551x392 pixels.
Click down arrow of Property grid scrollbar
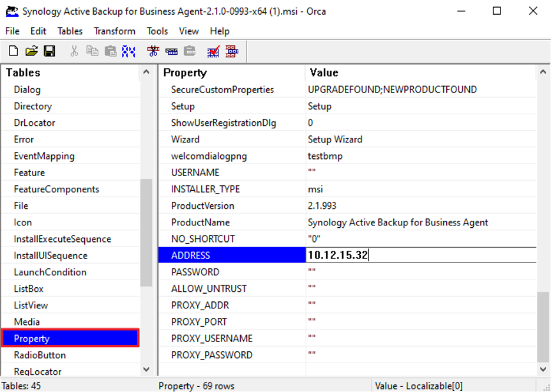543,370
